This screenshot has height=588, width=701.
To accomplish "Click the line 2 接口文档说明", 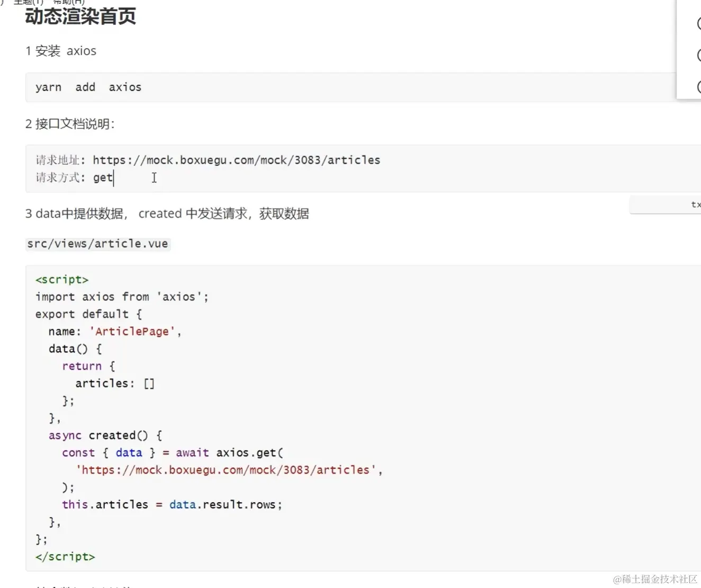I will tap(70, 124).
